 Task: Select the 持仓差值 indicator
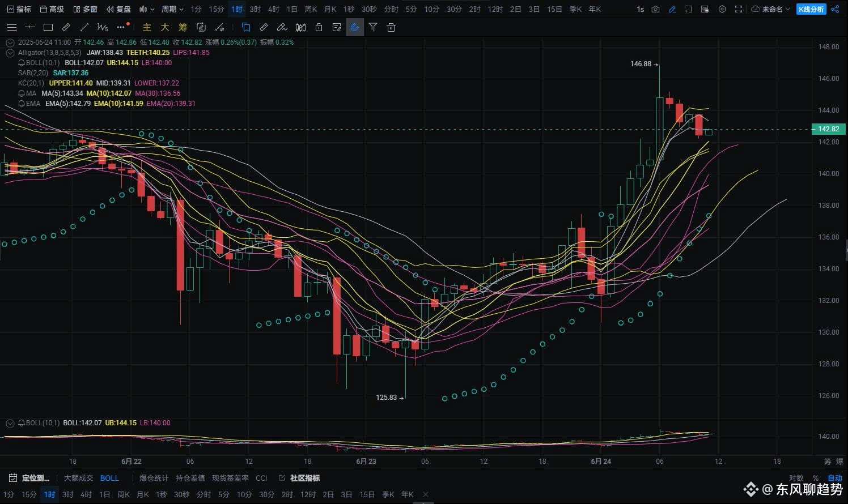click(x=190, y=478)
